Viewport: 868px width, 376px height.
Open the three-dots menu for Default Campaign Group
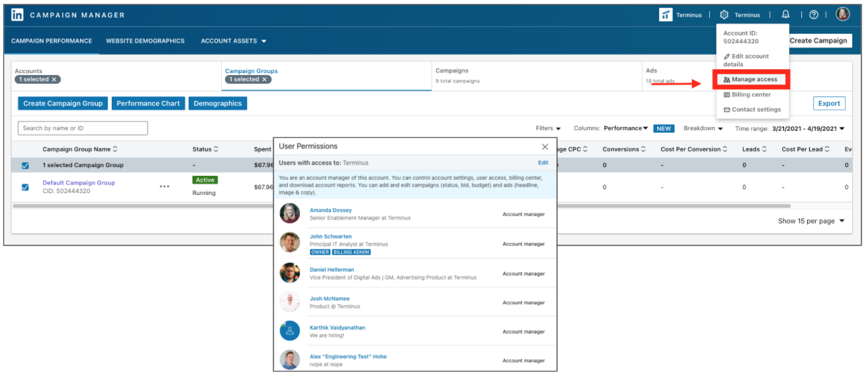(165, 187)
